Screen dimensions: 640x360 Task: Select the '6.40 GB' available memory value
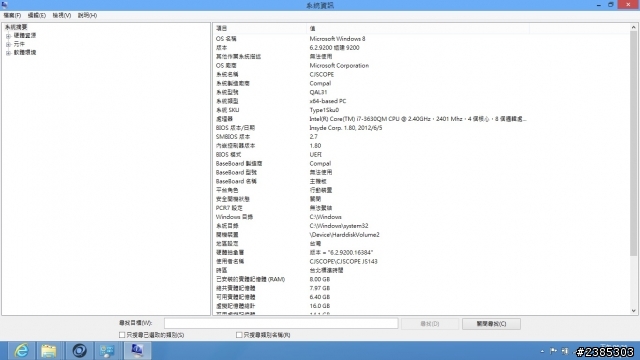(x=320, y=297)
